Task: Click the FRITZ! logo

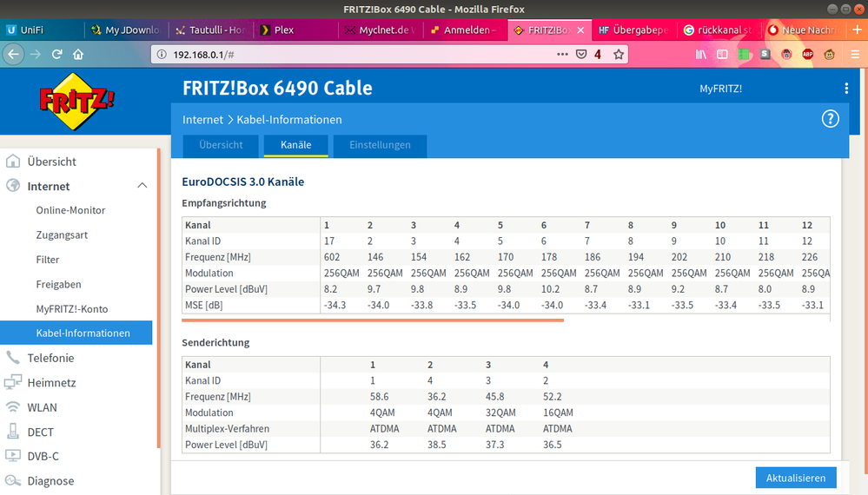Action: click(x=77, y=102)
